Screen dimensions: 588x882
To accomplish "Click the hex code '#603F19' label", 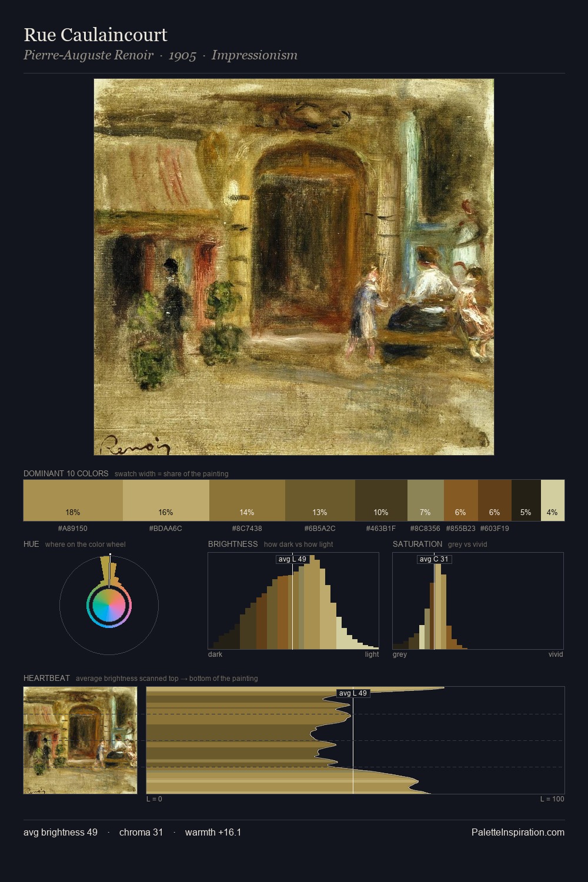I will (495, 529).
